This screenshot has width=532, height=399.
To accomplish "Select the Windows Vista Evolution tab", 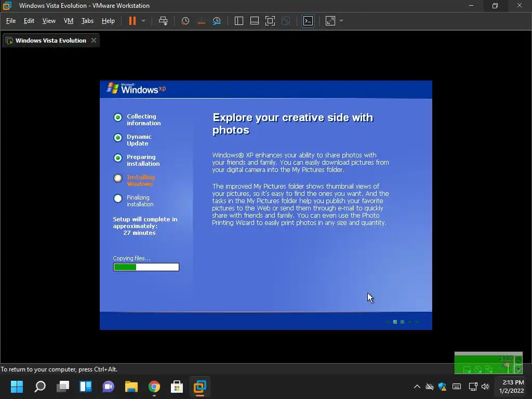I will coord(51,41).
